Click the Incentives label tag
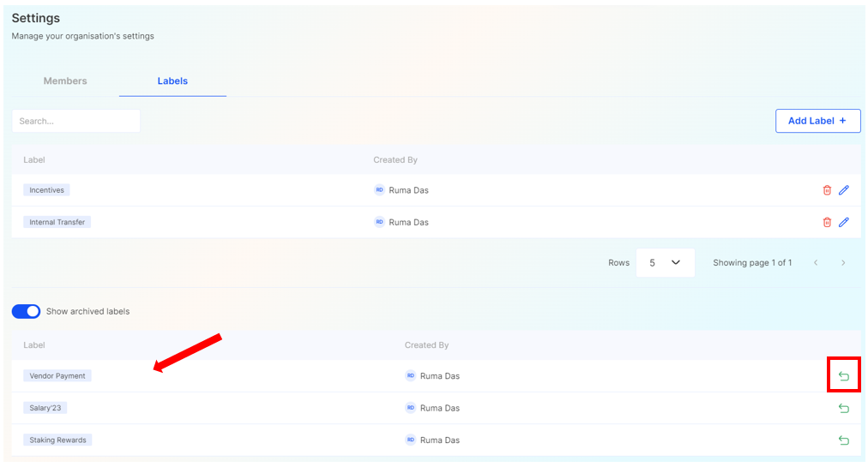Image resolution: width=868 pixels, height=467 pixels. click(x=46, y=190)
